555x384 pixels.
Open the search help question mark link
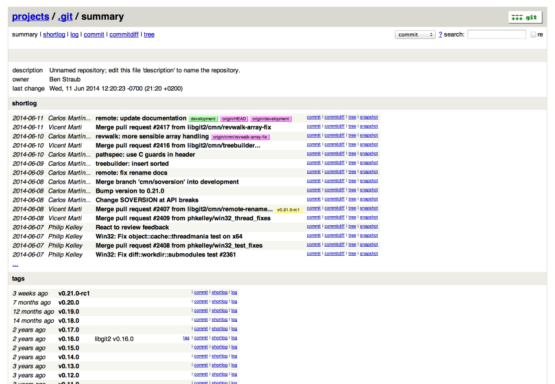click(x=440, y=35)
